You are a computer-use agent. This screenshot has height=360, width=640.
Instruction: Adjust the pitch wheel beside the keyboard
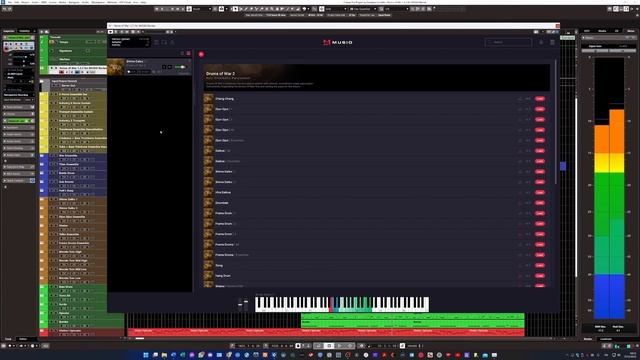pyautogui.click(x=240, y=304)
